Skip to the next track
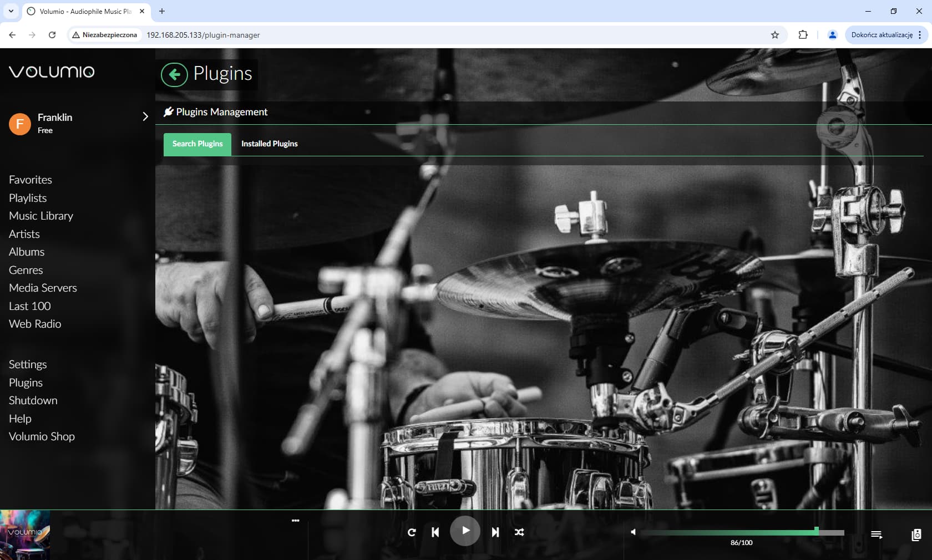This screenshot has width=932, height=560. pos(495,532)
